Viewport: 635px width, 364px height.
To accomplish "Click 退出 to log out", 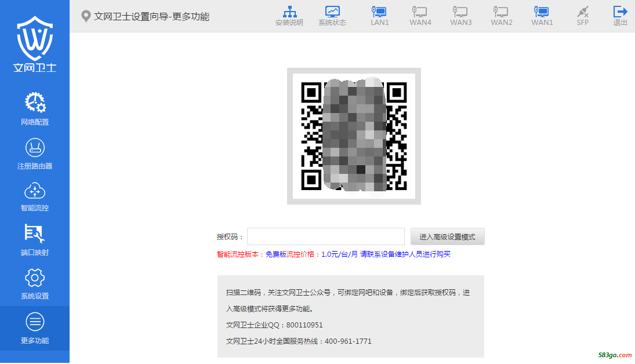I will coord(620,16).
